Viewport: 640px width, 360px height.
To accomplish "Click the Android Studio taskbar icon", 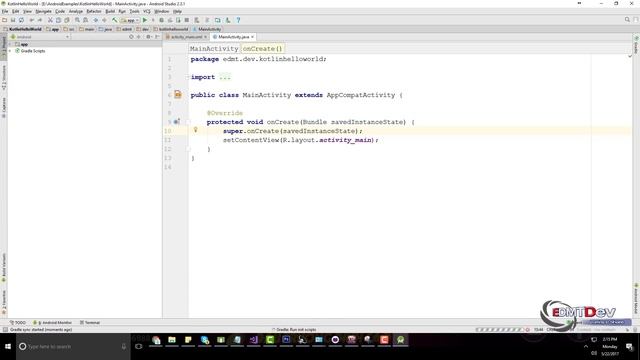I will pyautogui.click(x=400, y=340).
